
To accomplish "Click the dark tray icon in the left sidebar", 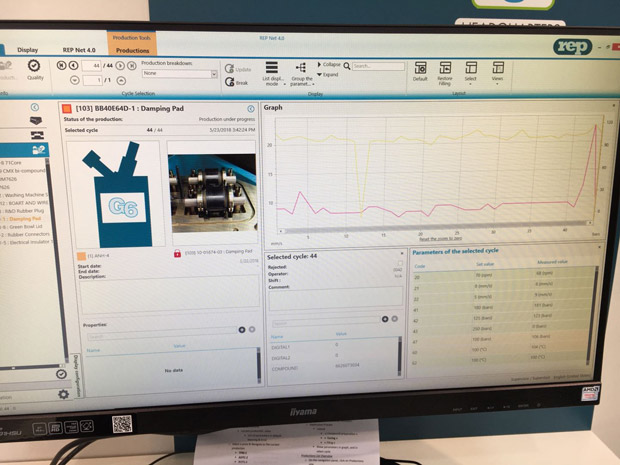I will pos(36,121).
